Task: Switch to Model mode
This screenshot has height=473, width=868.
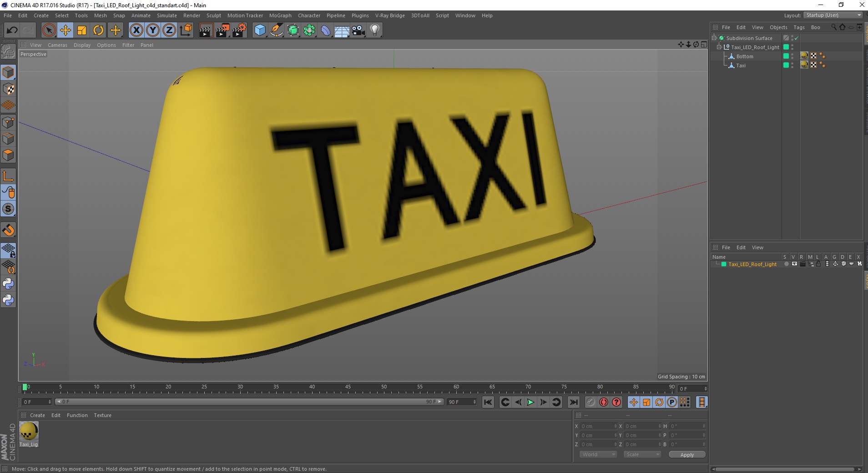Action: coord(8,72)
